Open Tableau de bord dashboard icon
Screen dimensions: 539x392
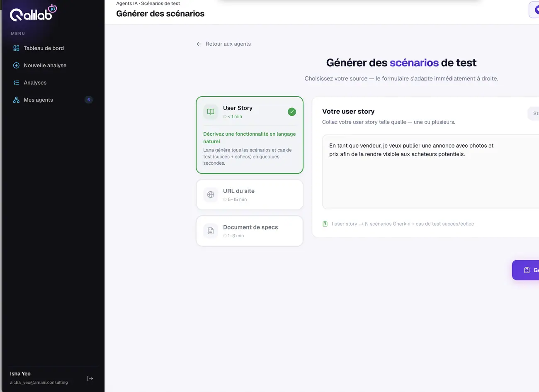tap(16, 48)
